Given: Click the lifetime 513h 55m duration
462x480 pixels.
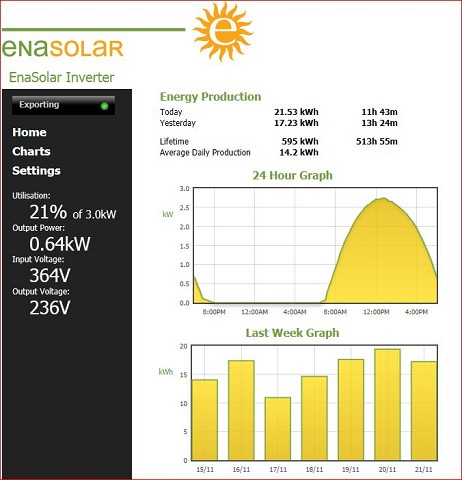Looking at the screenshot, I should [x=377, y=141].
